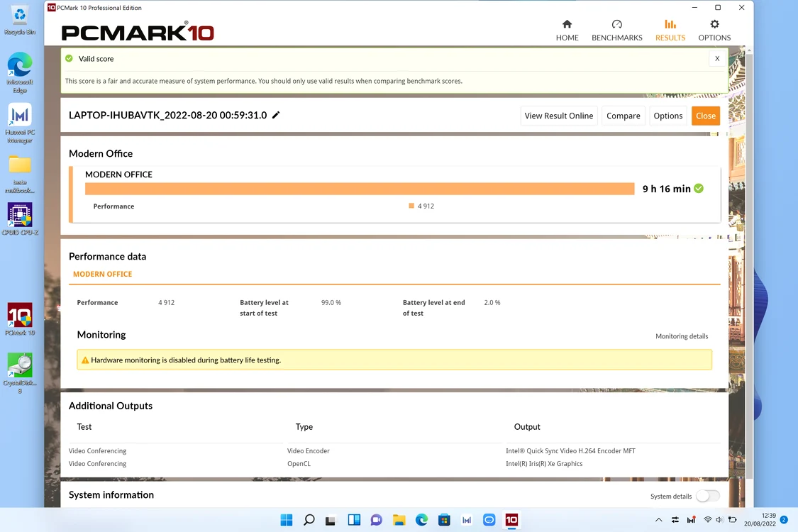Select the MODERN OFFICE performance tab
The height and width of the screenshot is (532, 798).
(102, 274)
